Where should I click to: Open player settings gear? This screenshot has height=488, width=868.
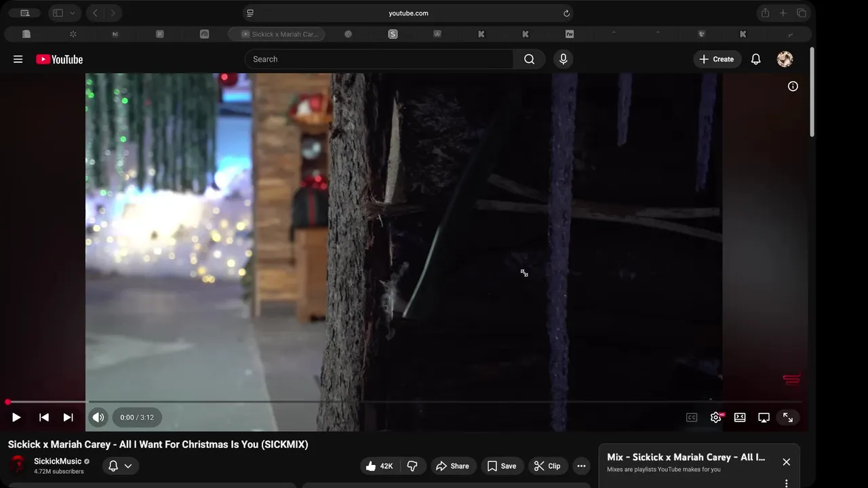coord(716,418)
